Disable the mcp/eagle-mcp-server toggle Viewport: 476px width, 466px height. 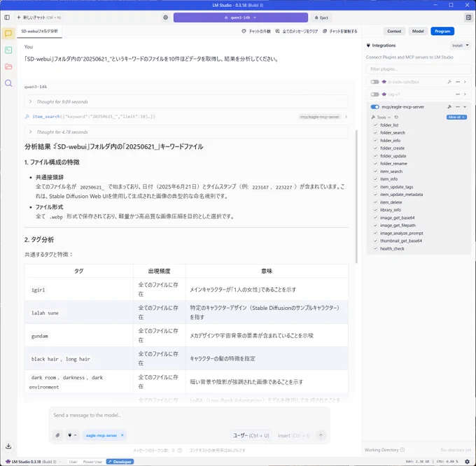374,107
